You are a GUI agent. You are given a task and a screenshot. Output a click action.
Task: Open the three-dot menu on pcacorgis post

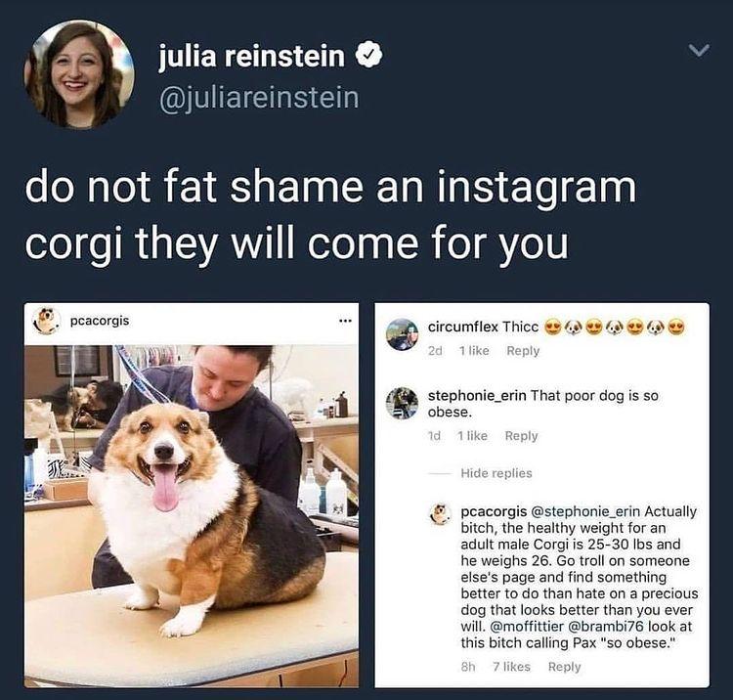click(x=345, y=321)
